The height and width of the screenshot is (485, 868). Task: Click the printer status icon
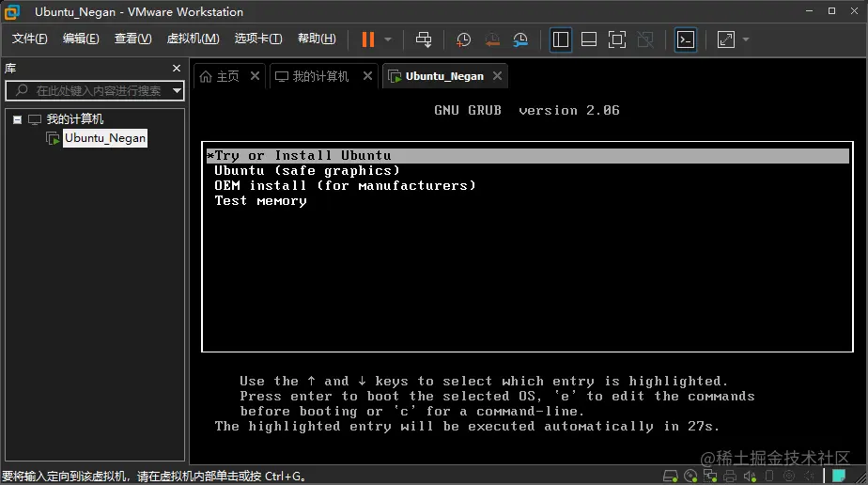coord(730,476)
